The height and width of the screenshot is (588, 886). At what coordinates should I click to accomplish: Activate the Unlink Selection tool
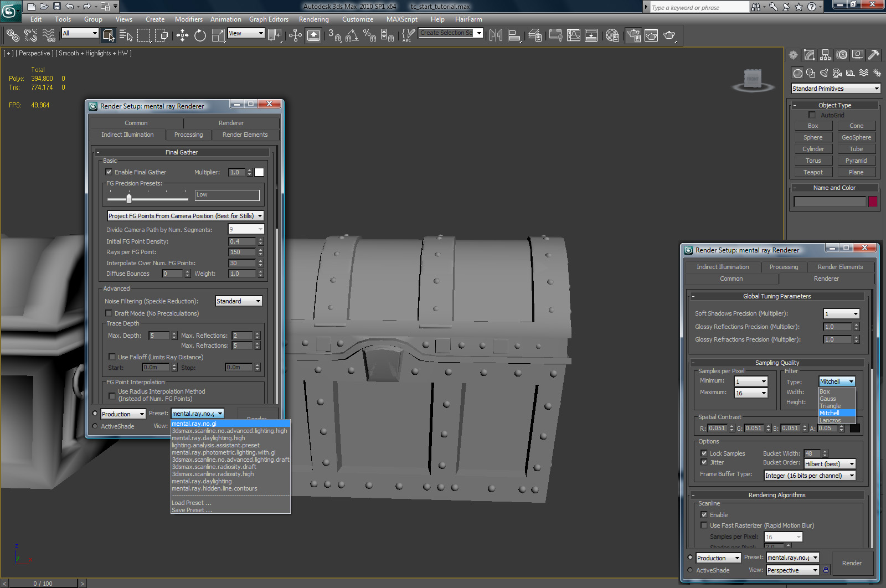30,35
